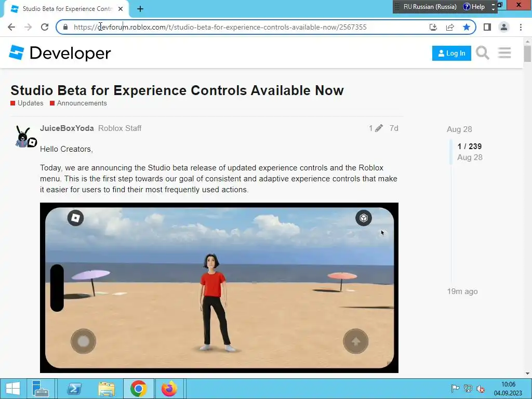This screenshot has height=399, width=532.
Task: Click the cube icon in video
Action: 364,218
